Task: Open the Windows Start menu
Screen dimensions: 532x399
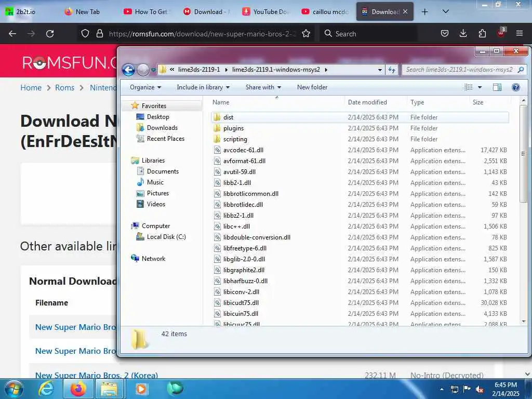Action: pos(14,389)
